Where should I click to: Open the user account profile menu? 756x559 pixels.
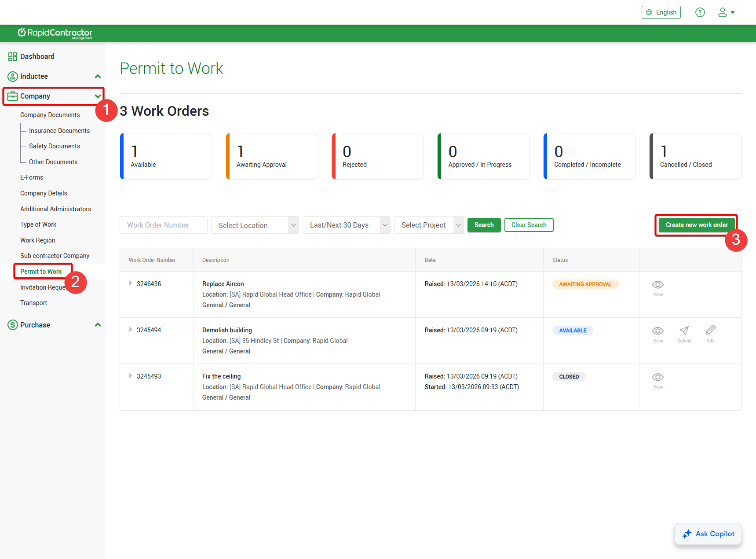coord(726,12)
